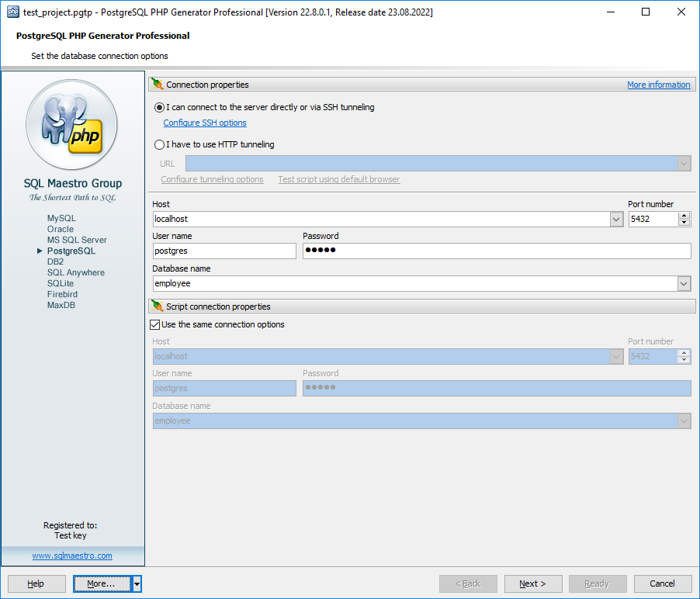The width and height of the screenshot is (700, 599).
Task: Open the More information link
Action: tap(658, 85)
